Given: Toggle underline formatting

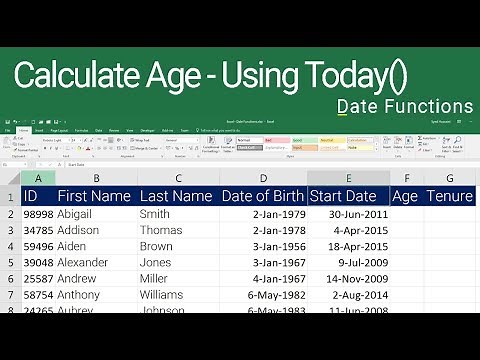Looking at the screenshot, I should pos(56,148).
